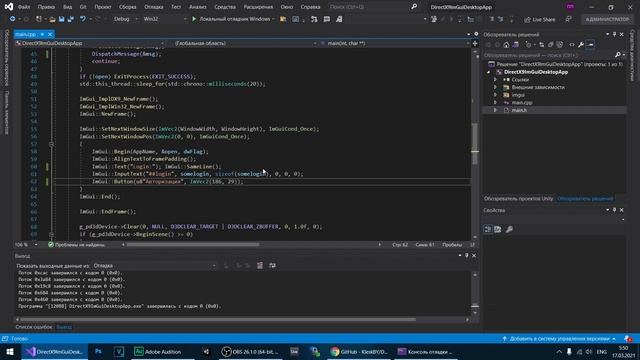Click the notifications icon in status bar
Screen dimensions: 640x360
[x=628, y=339]
